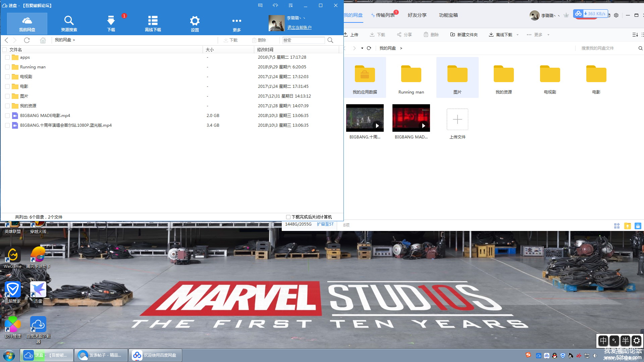Sort by the 修改时间 column header

coord(297,50)
